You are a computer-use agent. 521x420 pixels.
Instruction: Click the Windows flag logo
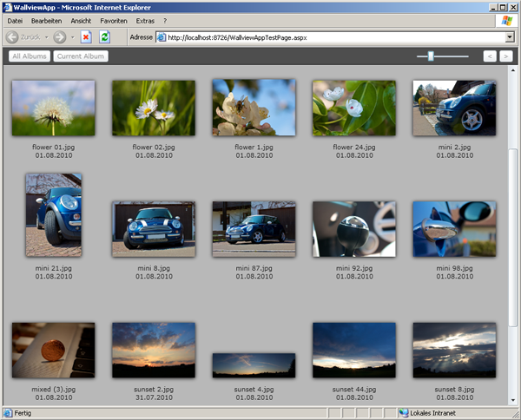coord(507,21)
